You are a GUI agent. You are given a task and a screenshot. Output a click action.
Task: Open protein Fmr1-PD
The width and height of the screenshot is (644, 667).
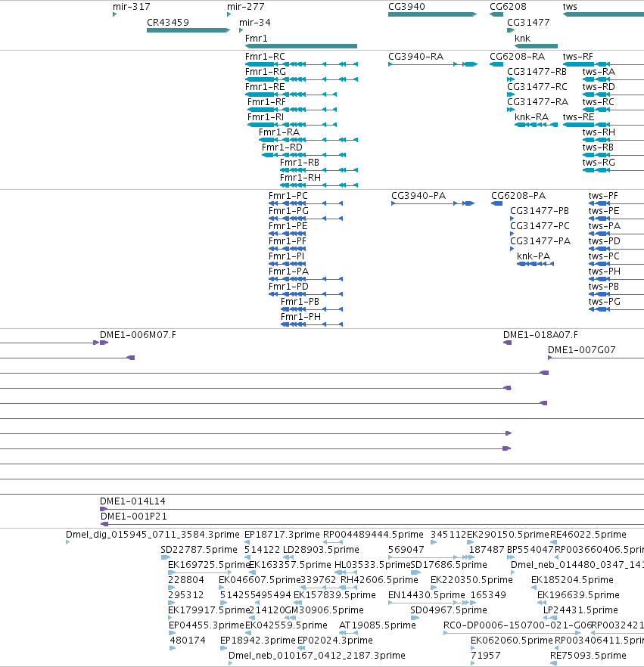pyautogui.click(x=288, y=287)
